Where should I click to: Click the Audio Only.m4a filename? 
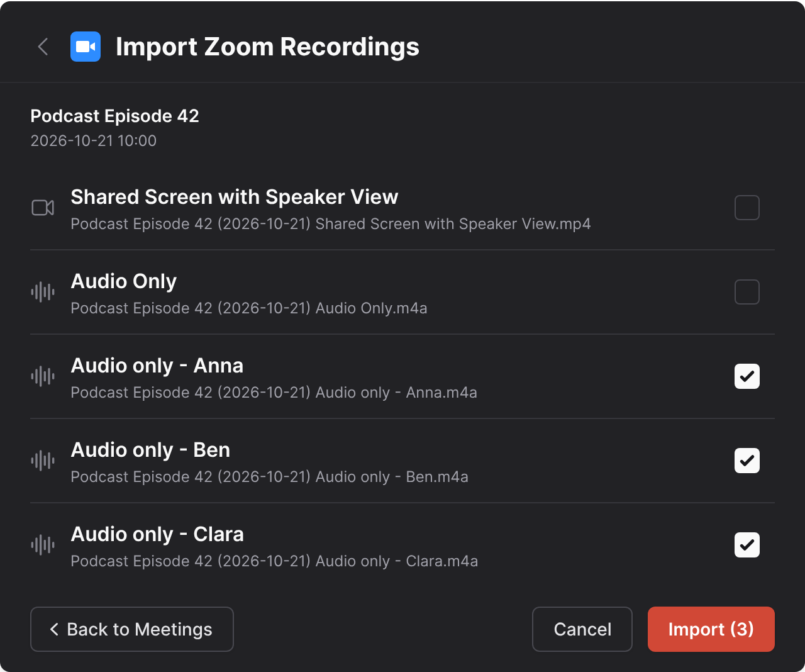[x=249, y=308]
